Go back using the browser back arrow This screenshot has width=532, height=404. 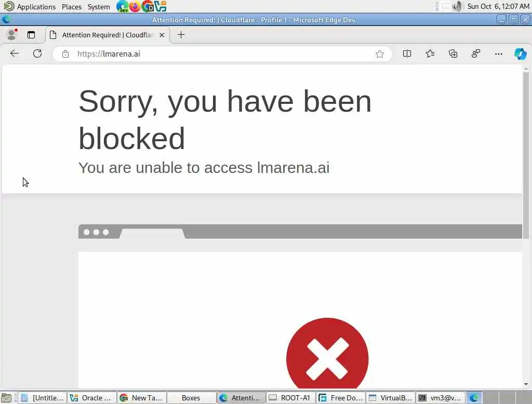coord(15,53)
